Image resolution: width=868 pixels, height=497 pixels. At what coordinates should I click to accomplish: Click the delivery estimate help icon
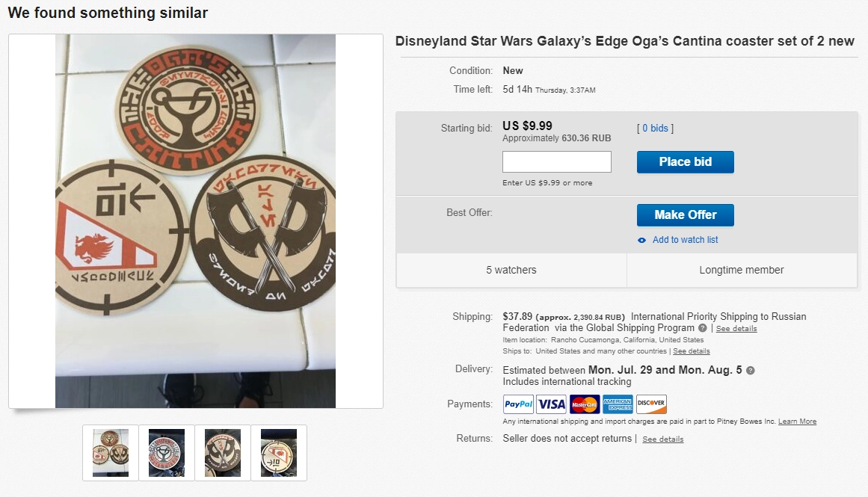(x=751, y=371)
